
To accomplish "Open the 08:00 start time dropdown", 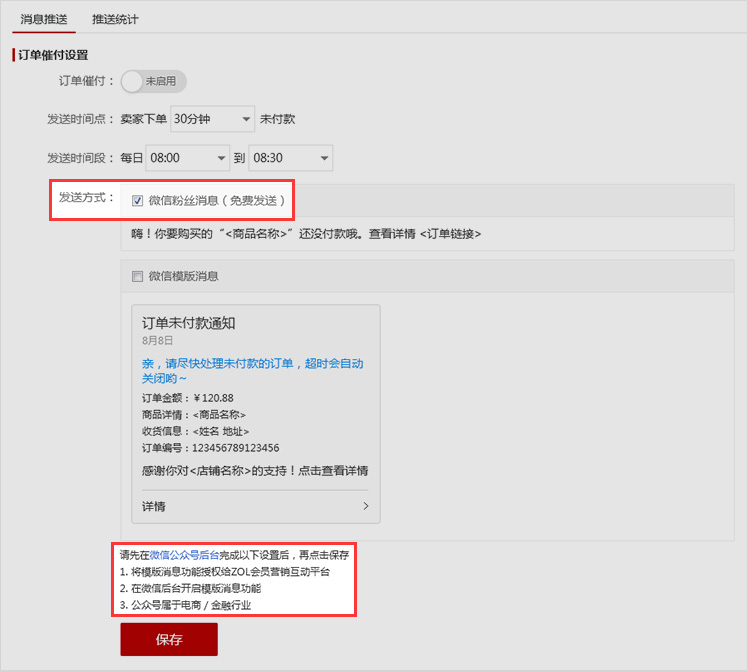I will pos(187,158).
